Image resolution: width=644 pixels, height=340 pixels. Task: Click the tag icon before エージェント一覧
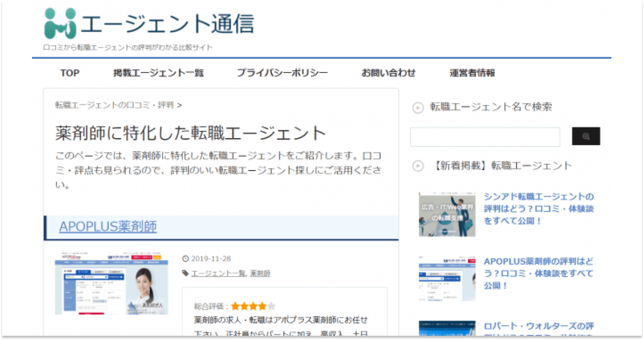tap(185, 273)
